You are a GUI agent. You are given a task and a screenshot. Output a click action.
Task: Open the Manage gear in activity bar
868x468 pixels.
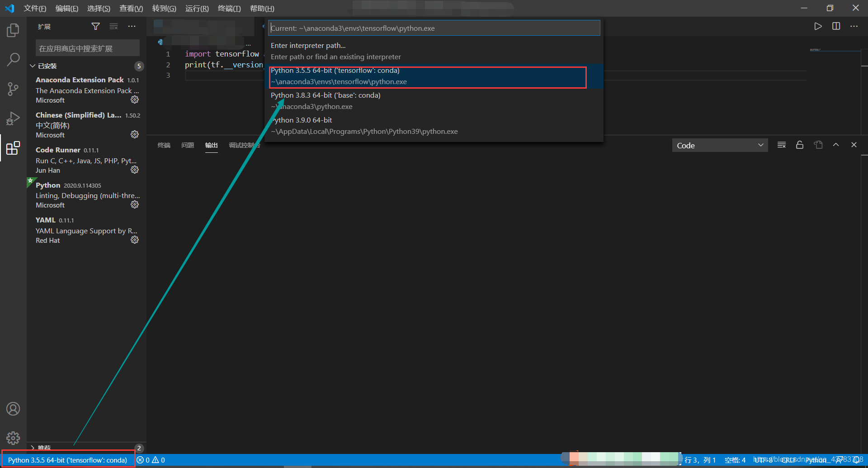point(13,438)
